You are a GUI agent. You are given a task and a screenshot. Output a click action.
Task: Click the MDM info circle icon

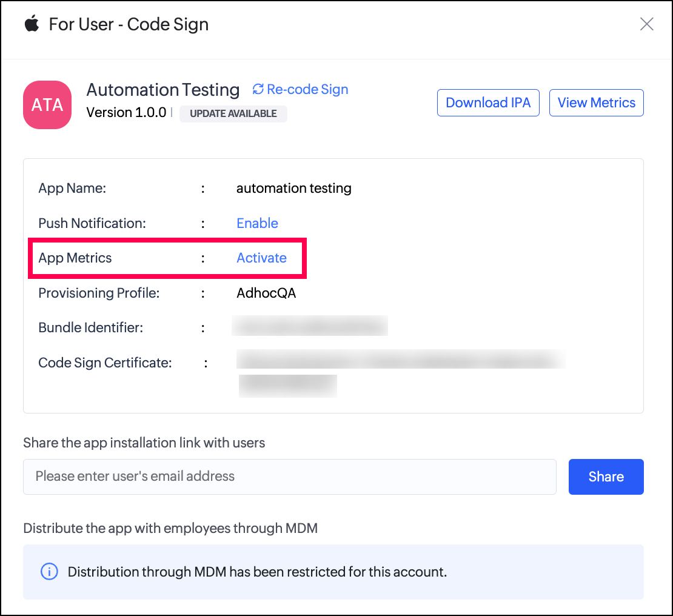pyautogui.click(x=49, y=572)
